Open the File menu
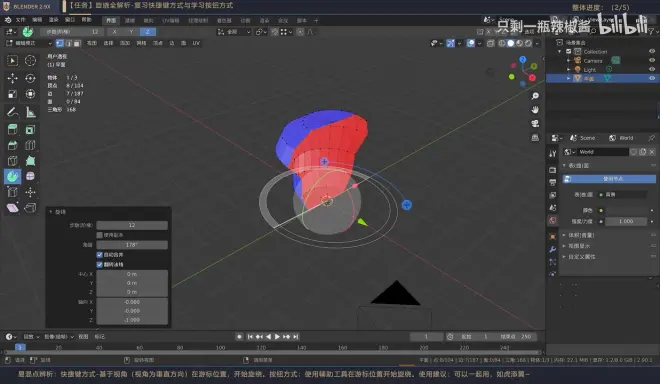The width and height of the screenshot is (660, 384). [x=20, y=20]
